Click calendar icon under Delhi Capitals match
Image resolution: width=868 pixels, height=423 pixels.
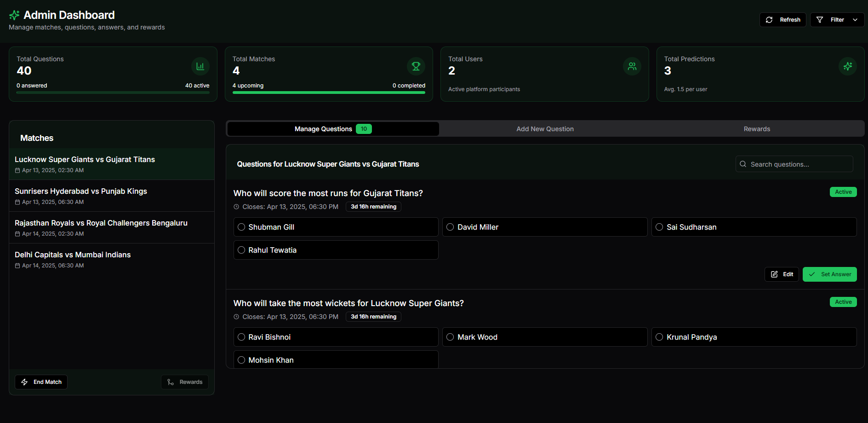[x=17, y=266]
